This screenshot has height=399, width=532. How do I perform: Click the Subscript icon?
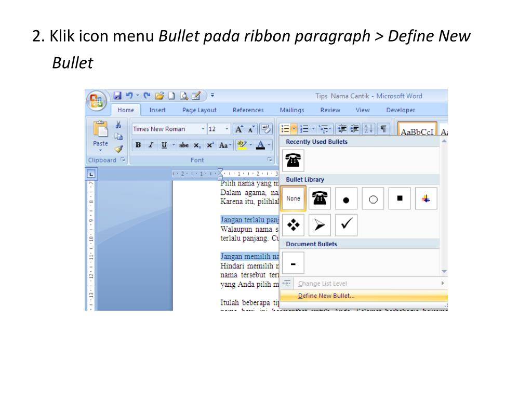point(197,145)
